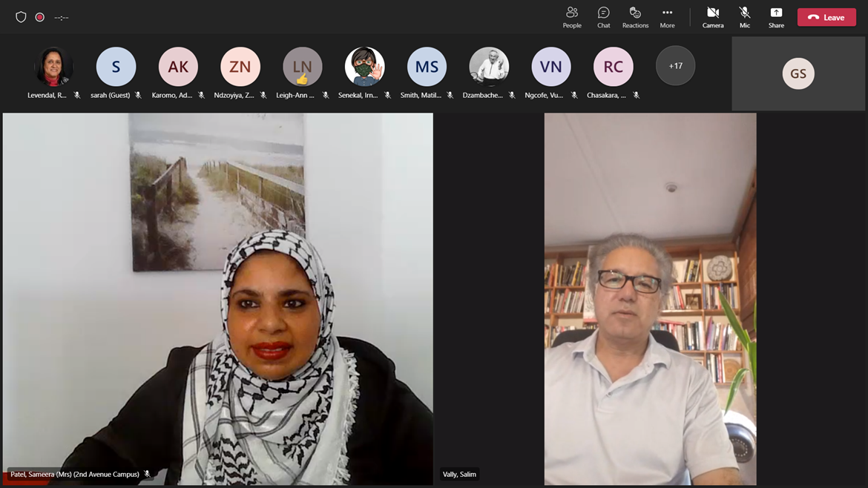Share your screen with Share button

tap(776, 17)
